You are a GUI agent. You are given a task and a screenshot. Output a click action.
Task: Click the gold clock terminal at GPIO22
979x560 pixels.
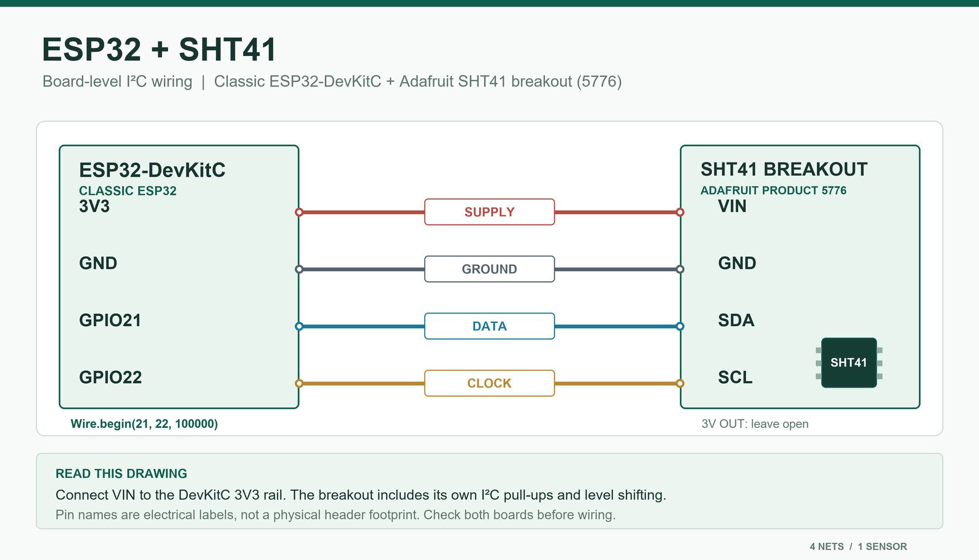[x=299, y=383]
